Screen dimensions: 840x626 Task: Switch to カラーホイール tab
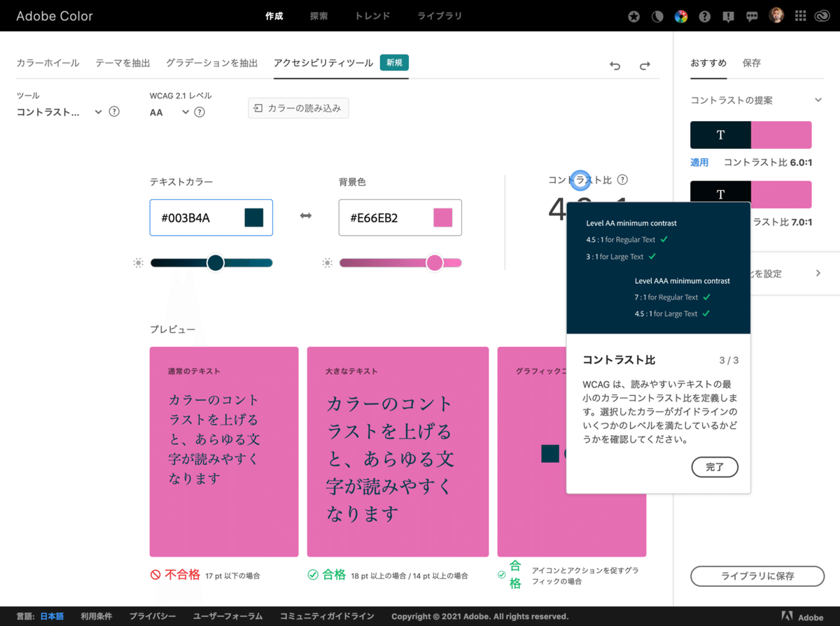[x=48, y=63]
